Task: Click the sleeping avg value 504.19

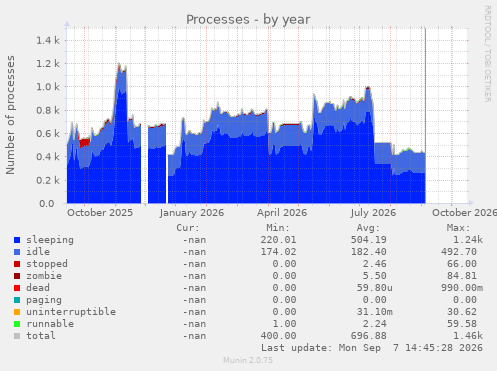Action: (368, 240)
